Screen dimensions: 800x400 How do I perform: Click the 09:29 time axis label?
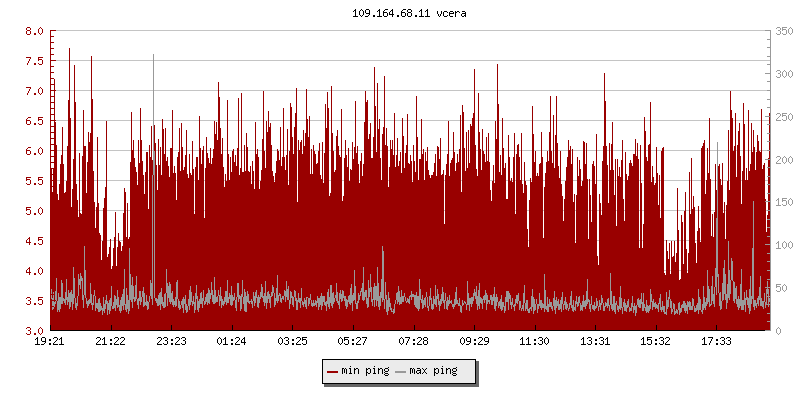(474, 341)
